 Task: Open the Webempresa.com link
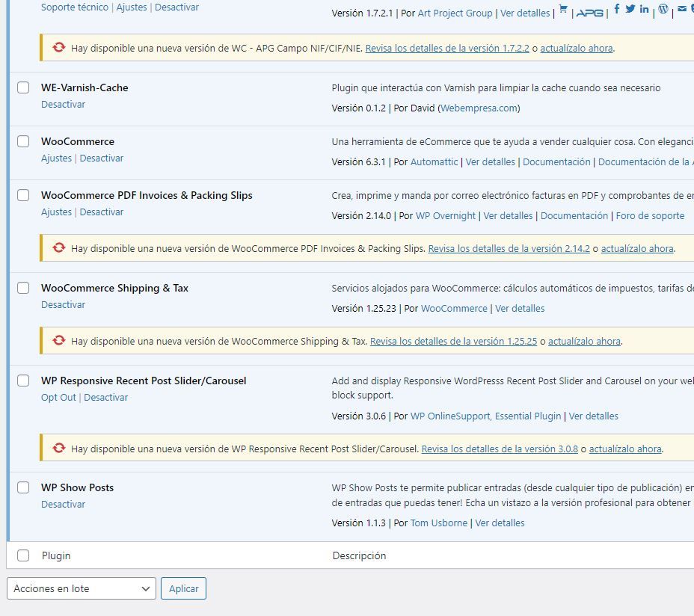[x=479, y=108]
